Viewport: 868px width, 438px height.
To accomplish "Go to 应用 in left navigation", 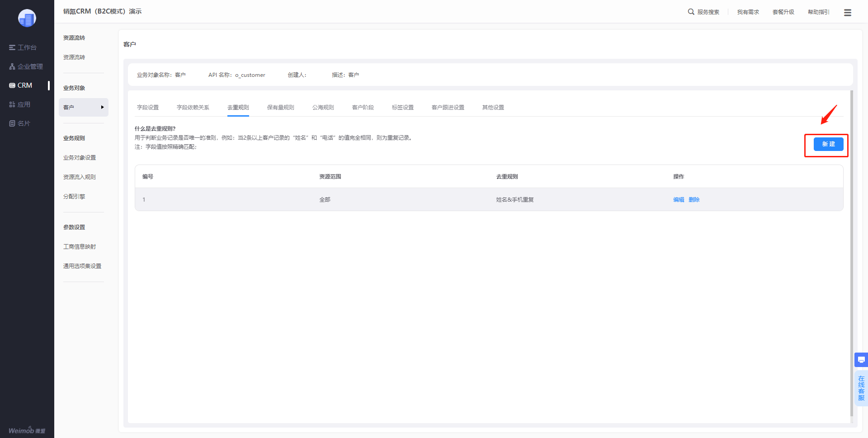I will 24,104.
